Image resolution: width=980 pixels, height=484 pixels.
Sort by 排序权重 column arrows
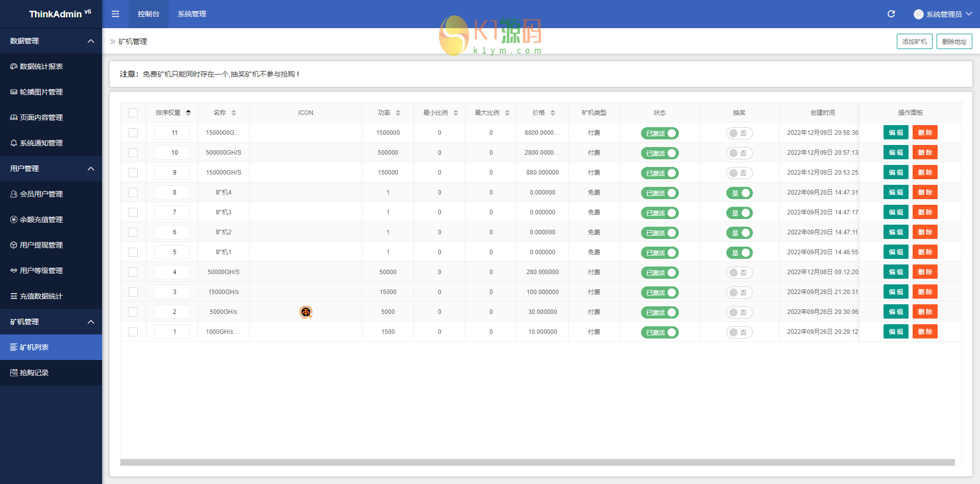click(x=188, y=112)
